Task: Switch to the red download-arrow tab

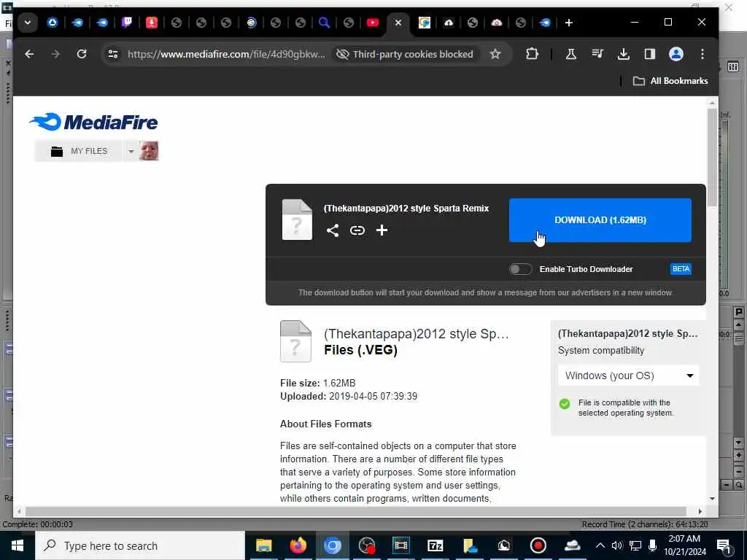Action: tap(152, 23)
